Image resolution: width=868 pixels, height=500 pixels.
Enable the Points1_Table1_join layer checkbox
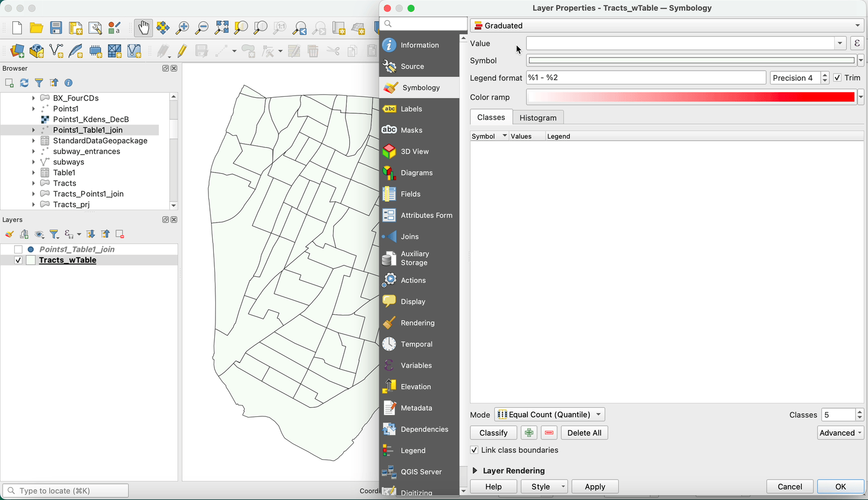click(x=18, y=249)
